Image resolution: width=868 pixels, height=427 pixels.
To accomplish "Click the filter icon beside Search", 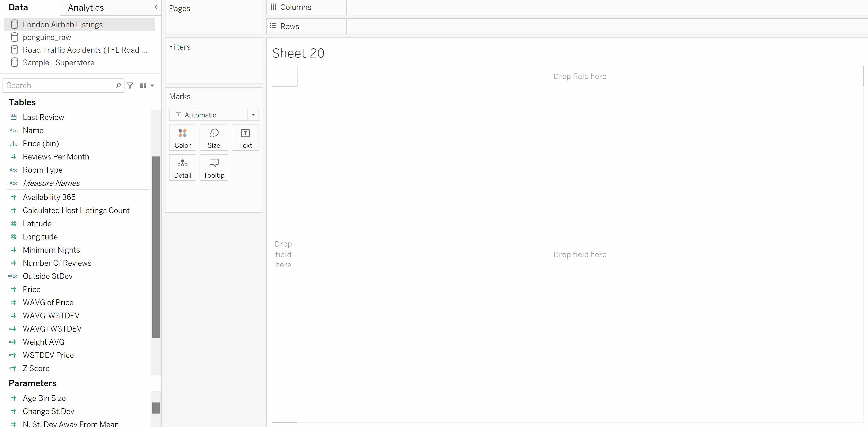I will coord(130,86).
